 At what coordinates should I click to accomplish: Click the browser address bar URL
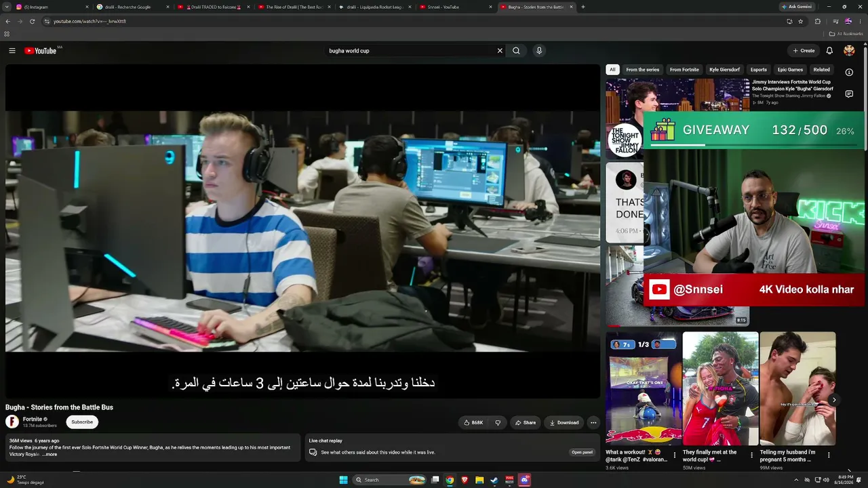(x=90, y=21)
